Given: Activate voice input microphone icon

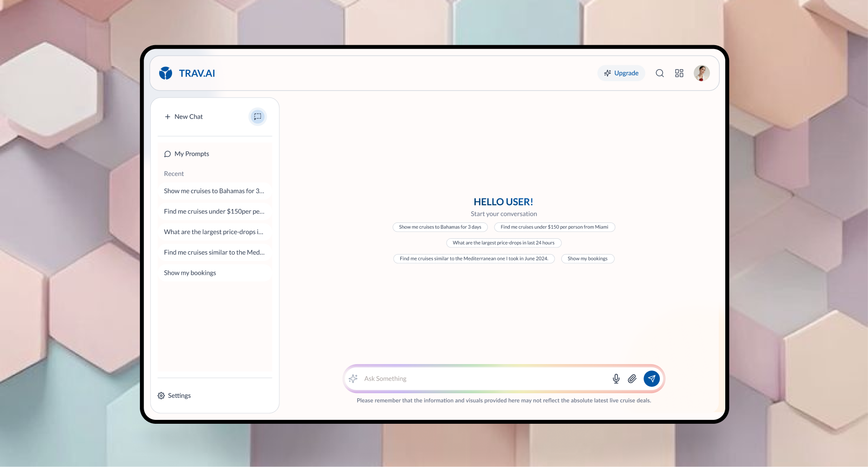Looking at the screenshot, I should [x=616, y=379].
